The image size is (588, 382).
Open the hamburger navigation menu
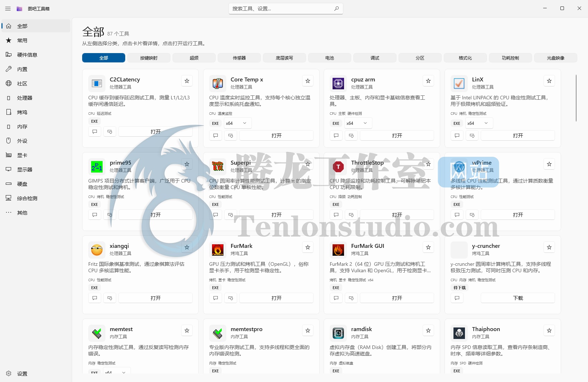pyautogui.click(x=8, y=9)
